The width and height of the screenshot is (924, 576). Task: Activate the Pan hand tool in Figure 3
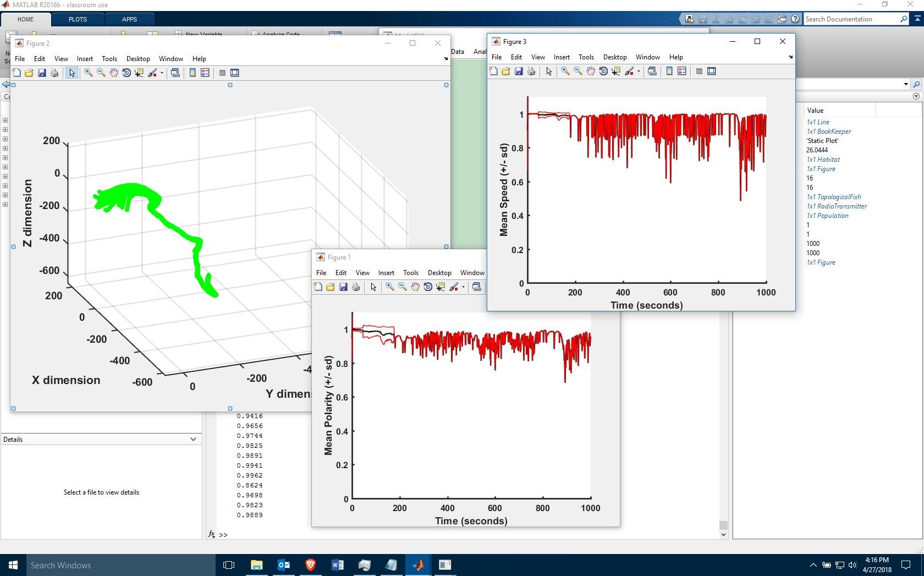(x=590, y=71)
